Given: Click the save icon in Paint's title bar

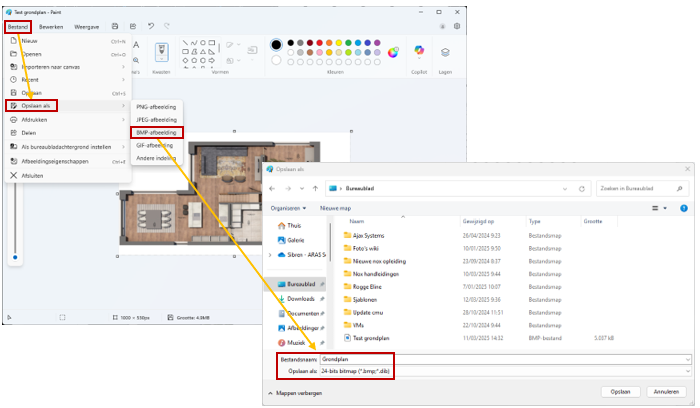Looking at the screenshot, I should (116, 25).
